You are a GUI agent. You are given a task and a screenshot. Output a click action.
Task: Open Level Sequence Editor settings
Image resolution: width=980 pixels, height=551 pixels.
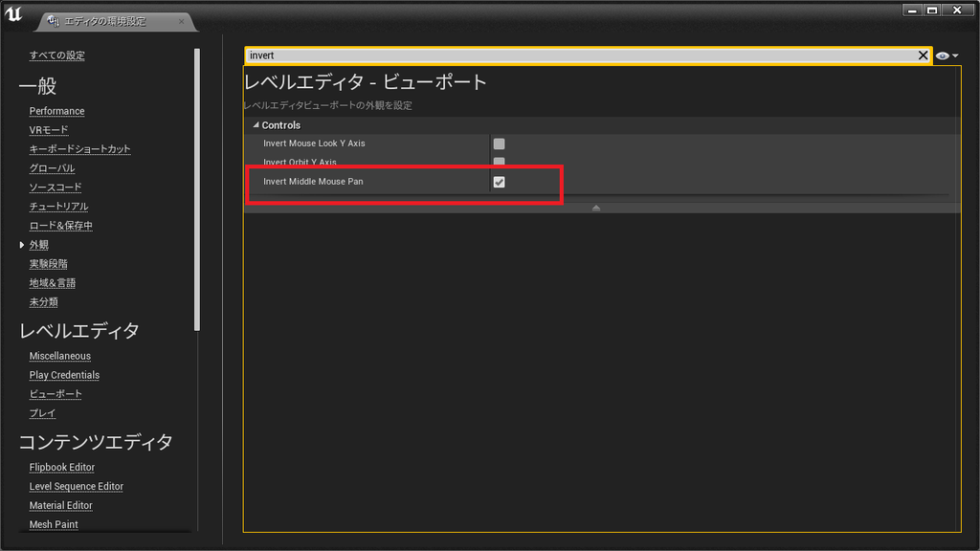pyautogui.click(x=77, y=486)
